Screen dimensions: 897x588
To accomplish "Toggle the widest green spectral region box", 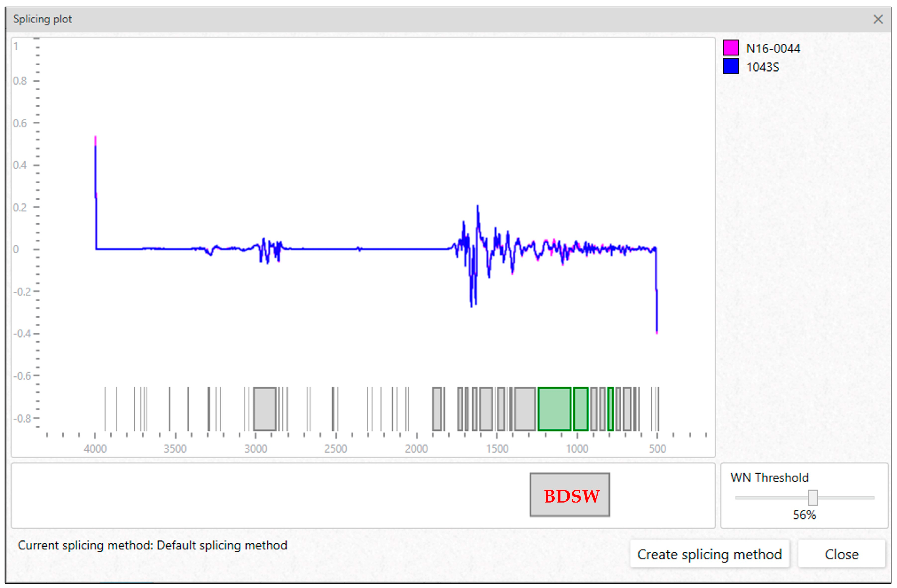I will click(x=554, y=409).
